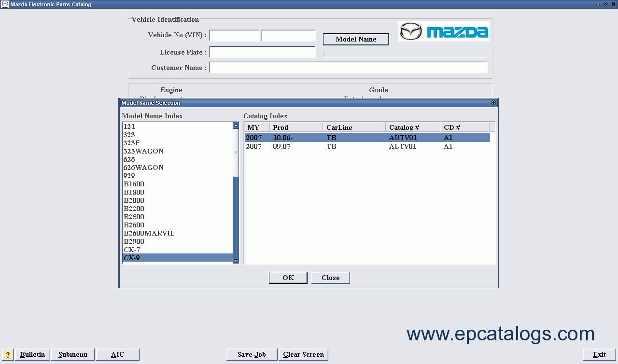The image size is (618, 364).
Task: Confirm selection with the OK button
Action: pyautogui.click(x=288, y=278)
